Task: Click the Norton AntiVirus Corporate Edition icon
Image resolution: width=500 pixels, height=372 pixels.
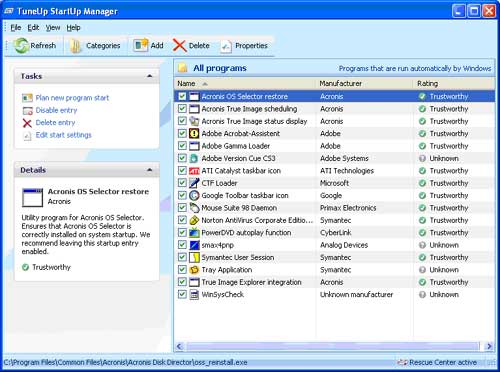Action: 194,220
